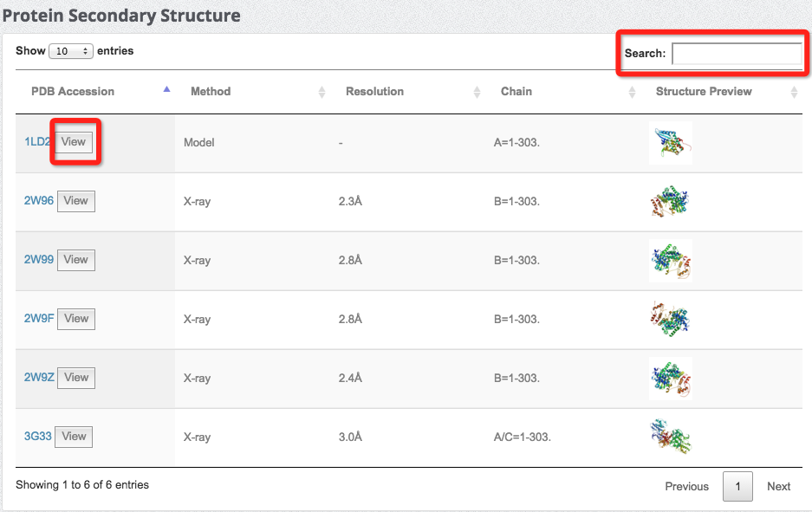
Task: Go to the Next page
Action: click(x=778, y=486)
